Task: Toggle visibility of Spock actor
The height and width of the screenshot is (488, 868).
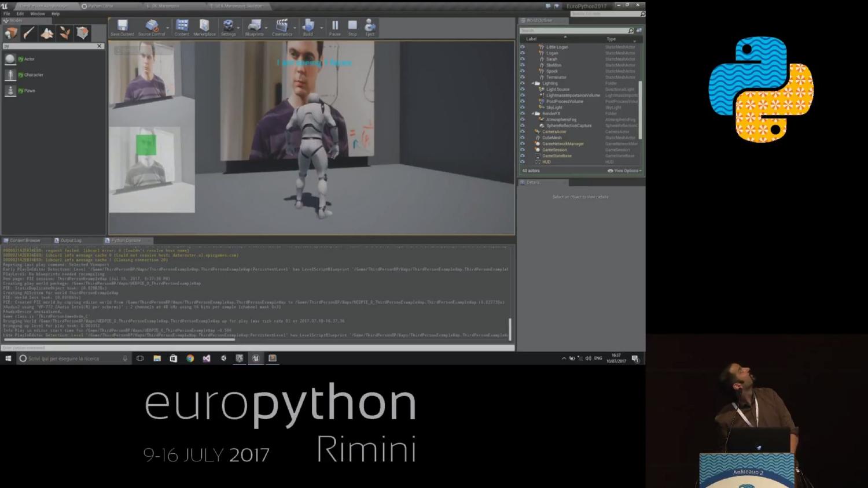Action: click(x=523, y=71)
